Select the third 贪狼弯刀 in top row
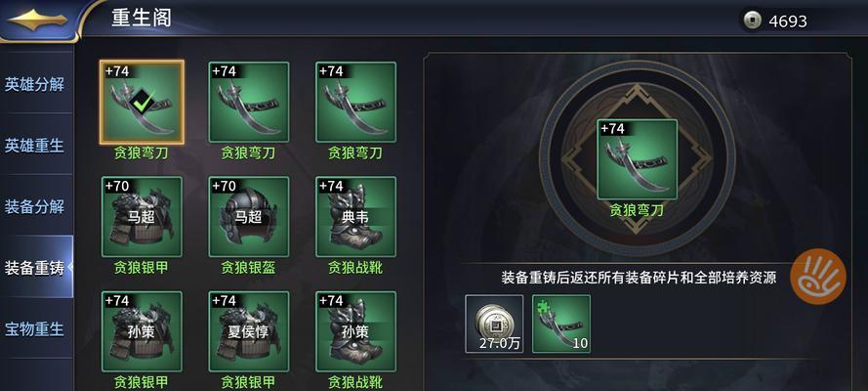868x391 pixels. coord(356,102)
